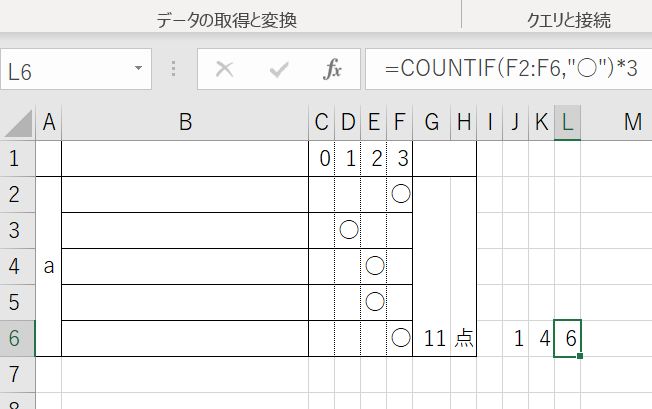Click cell G6 showing 11
This screenshot has width=652, height=409.
pos(432,338)
